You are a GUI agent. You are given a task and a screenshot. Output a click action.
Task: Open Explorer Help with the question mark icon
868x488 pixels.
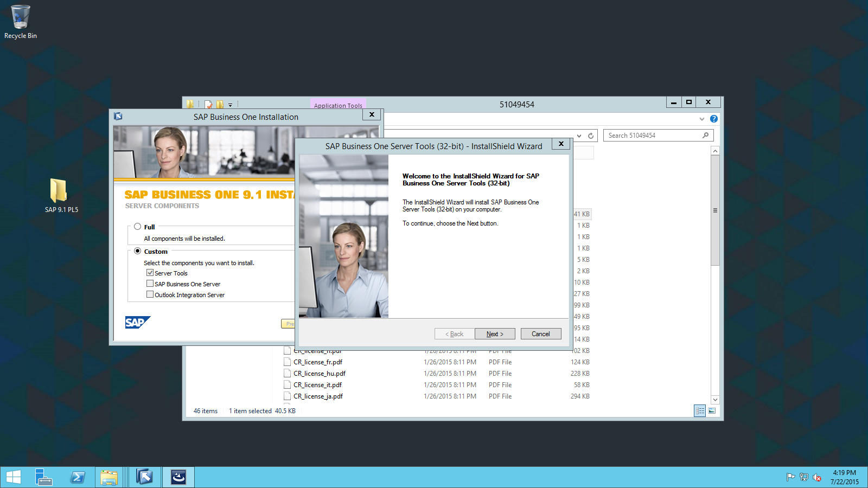(713, 119)
